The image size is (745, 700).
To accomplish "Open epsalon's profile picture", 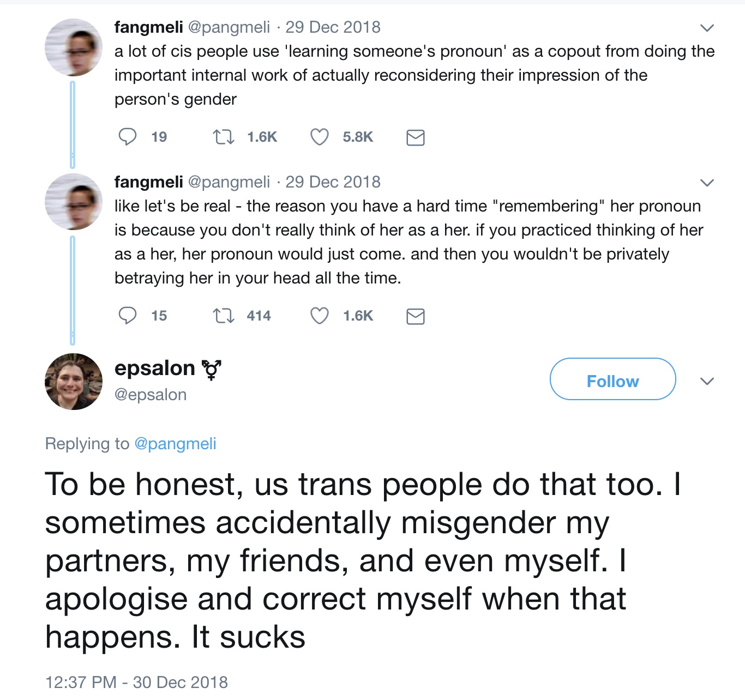I will point(74,382).
